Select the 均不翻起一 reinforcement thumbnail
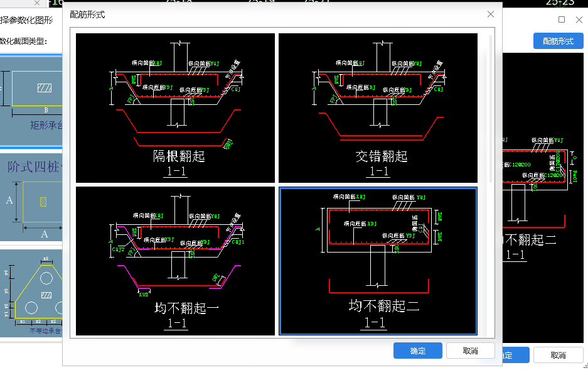Screen dimensions: 588x370 (175, 261)
